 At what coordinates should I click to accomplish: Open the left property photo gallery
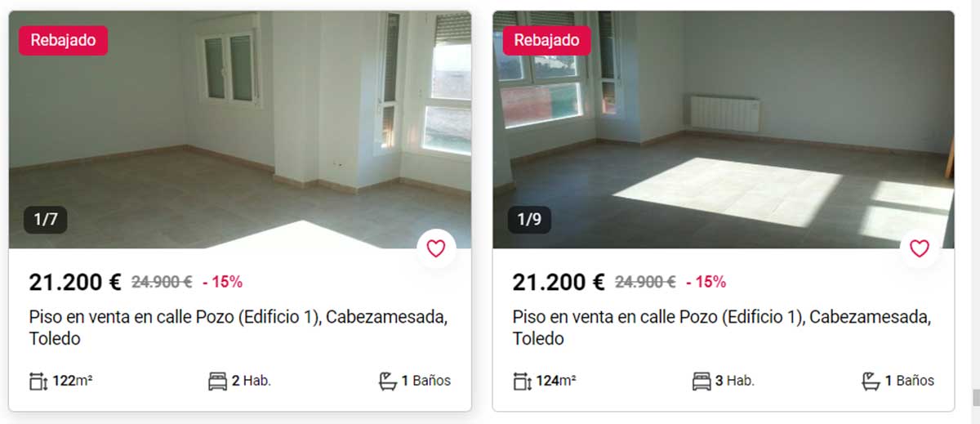tap(240, 129)
